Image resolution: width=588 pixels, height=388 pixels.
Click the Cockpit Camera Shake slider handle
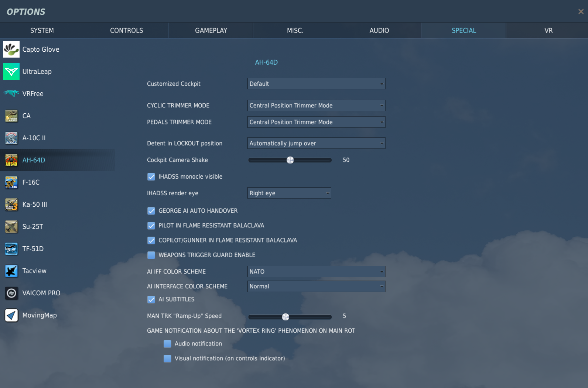coord(290,160)
